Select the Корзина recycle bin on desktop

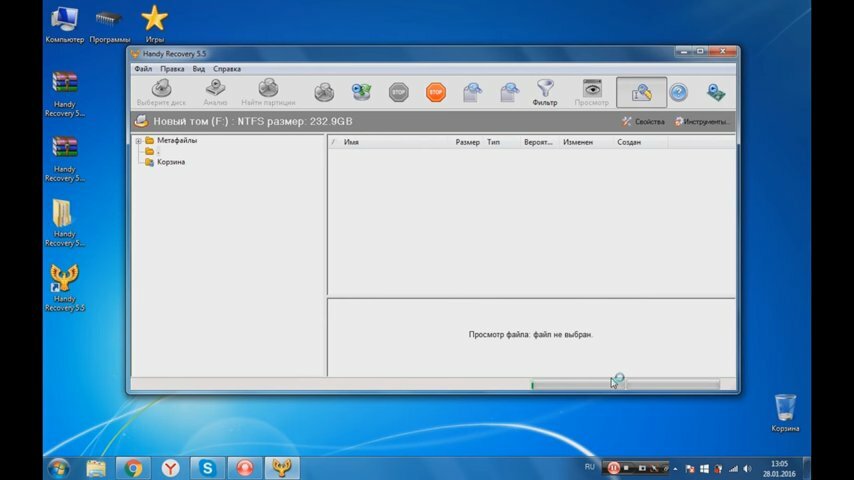785,413
